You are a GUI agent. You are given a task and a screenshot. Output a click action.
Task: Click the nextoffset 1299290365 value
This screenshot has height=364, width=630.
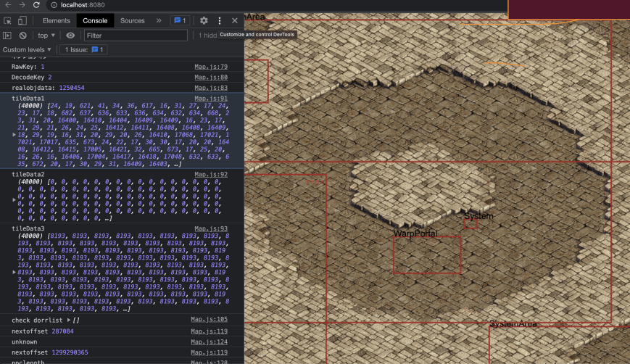pos(70,352)
